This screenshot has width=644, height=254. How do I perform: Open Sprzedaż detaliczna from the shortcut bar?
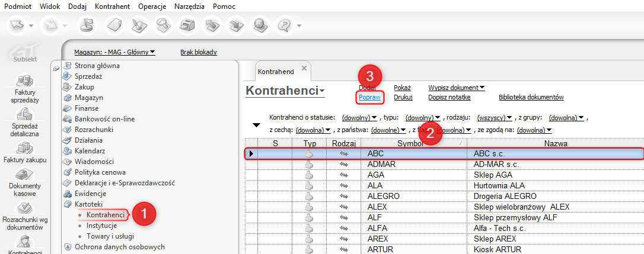coord(25,115)
